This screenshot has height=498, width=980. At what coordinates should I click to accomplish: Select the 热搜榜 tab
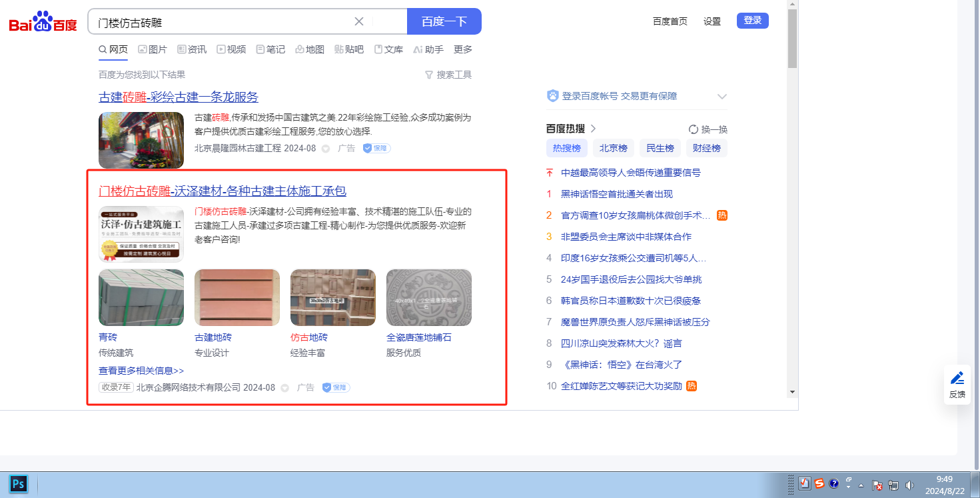click(x=567, y=148)
